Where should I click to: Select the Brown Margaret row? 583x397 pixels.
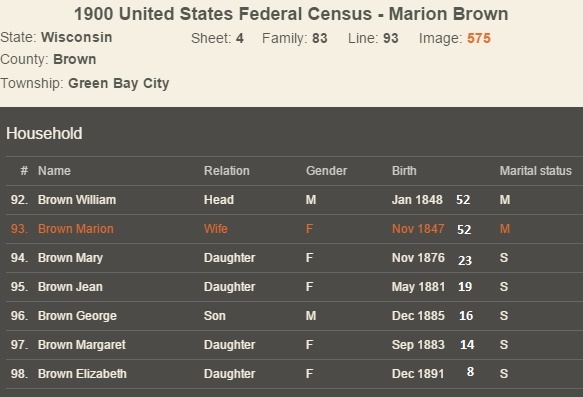pos(294,345)
